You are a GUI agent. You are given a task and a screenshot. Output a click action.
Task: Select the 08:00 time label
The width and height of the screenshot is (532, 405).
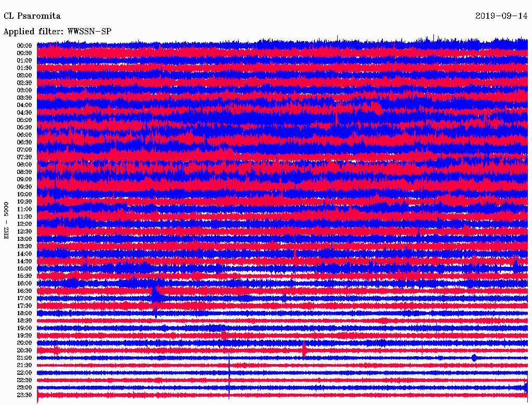24,165
